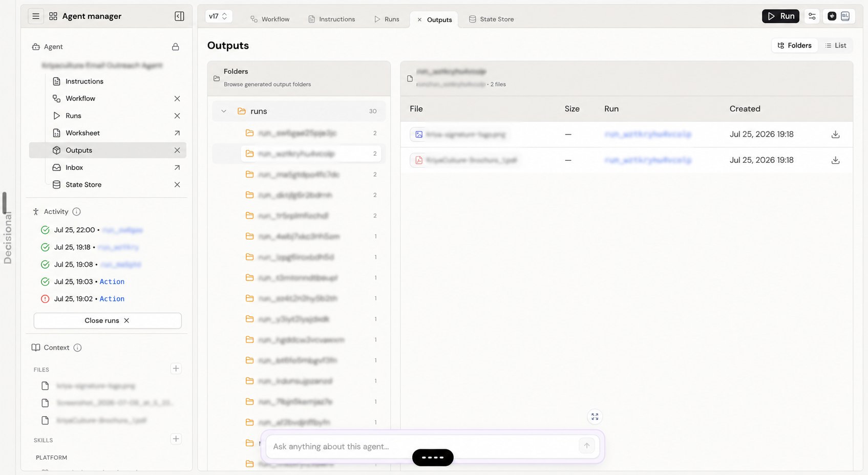Open the third run folder under runs
The height and width of the screenshot is (475, 868).
tap(311, 175)
